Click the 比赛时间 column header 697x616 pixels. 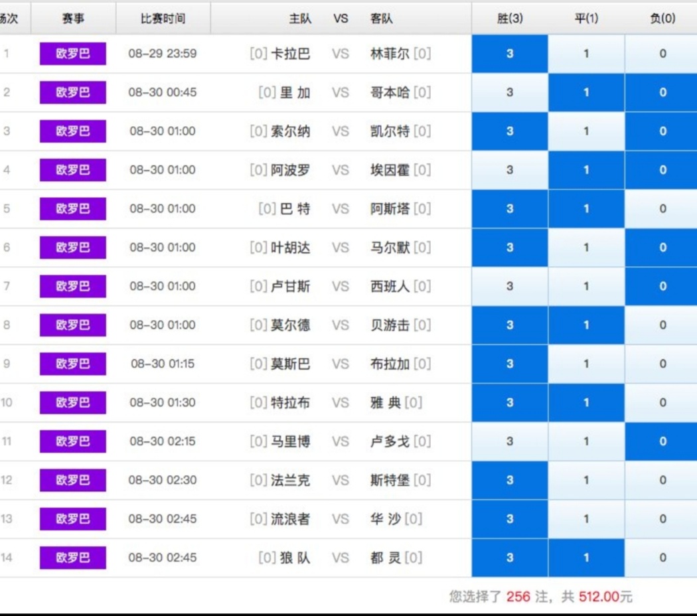click(164, 19)
